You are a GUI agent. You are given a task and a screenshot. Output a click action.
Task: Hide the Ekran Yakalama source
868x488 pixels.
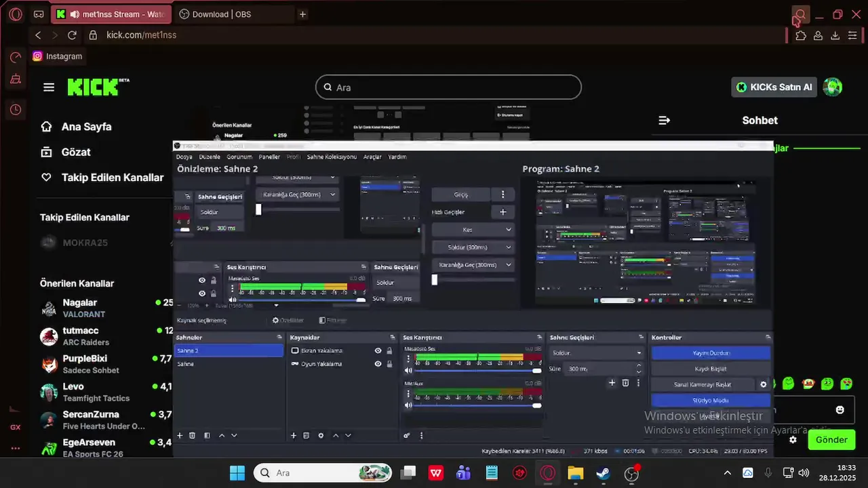click(378, 350)
